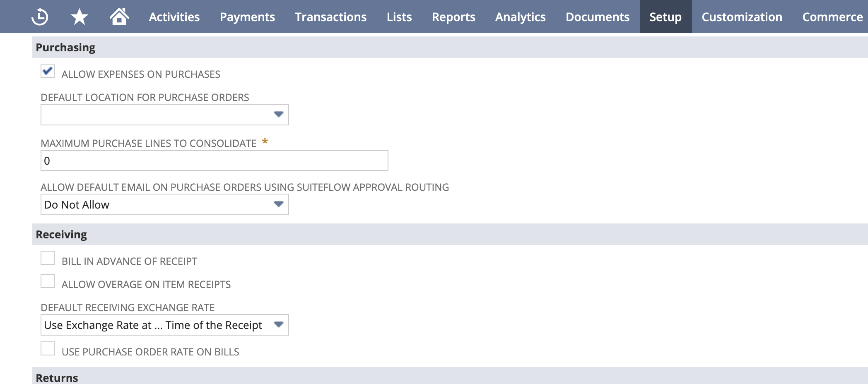
Task: Open the Commerce menu
Action: [x=832, y=17]
